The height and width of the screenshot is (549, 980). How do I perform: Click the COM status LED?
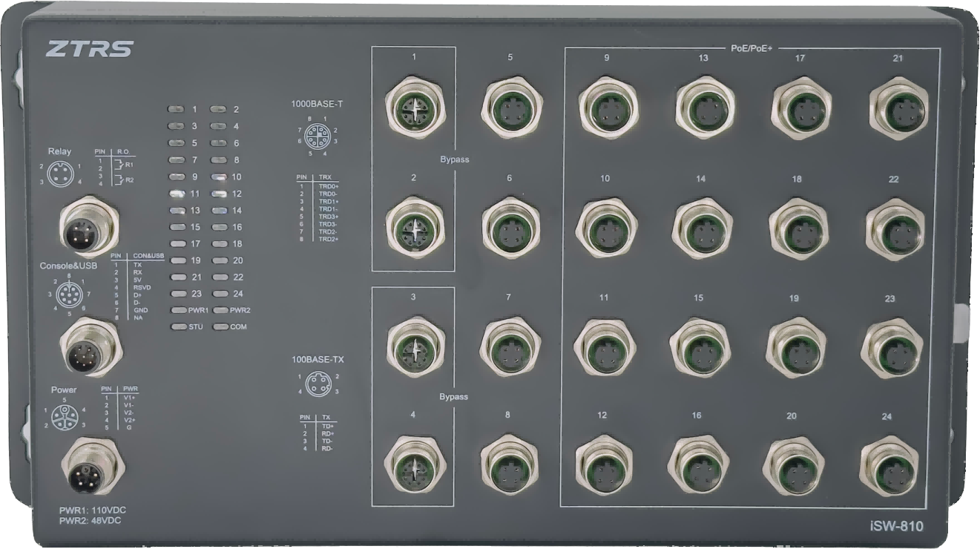(x=220, y=326)
